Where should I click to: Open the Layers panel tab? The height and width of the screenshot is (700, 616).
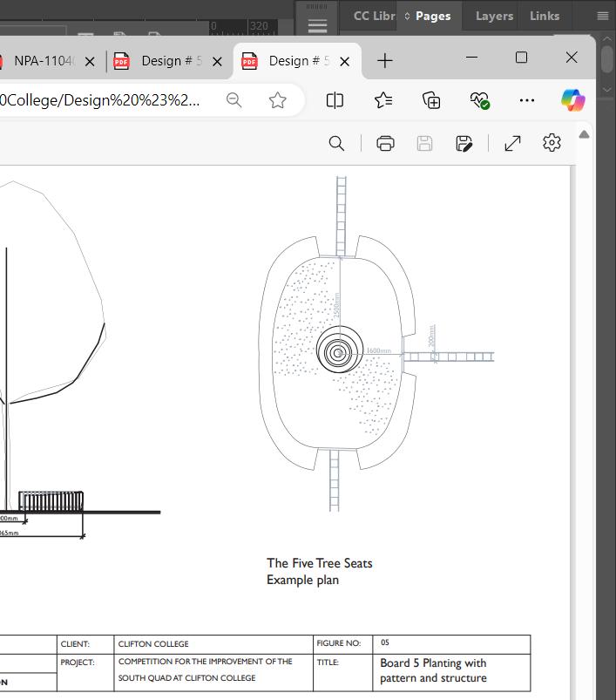[494, 16]
